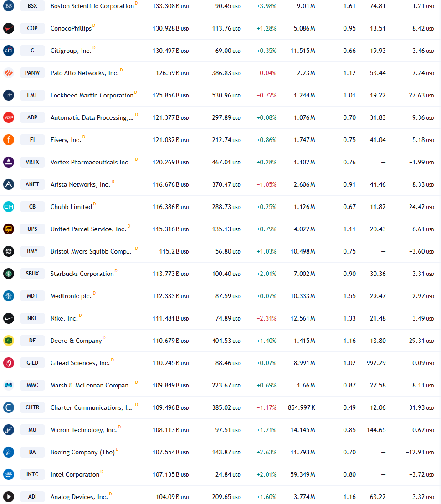The width and height of the screenshot is (441, 504).
Task: Click the Chubb Limited logo icon
Action: pos(9,207)
